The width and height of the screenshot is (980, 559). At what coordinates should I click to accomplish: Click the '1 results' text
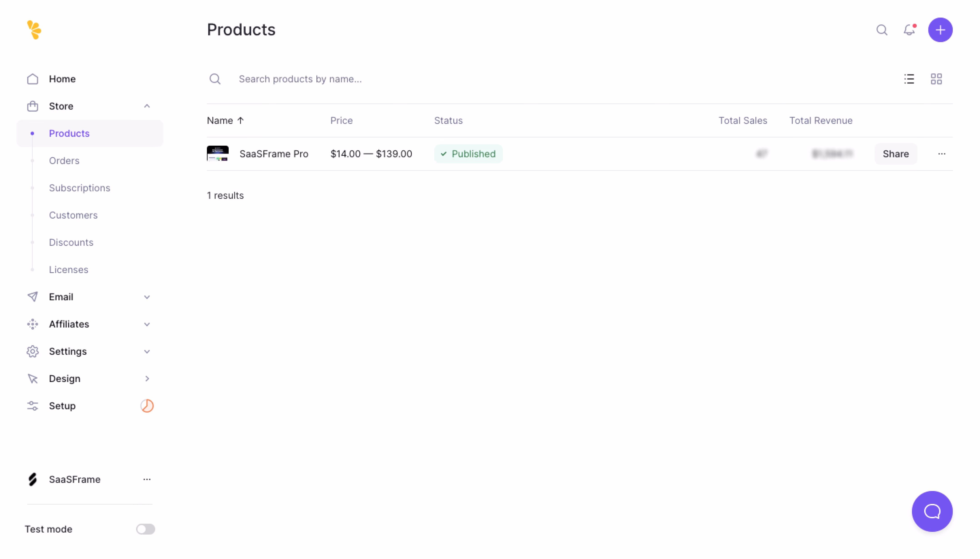coord(225,195)
